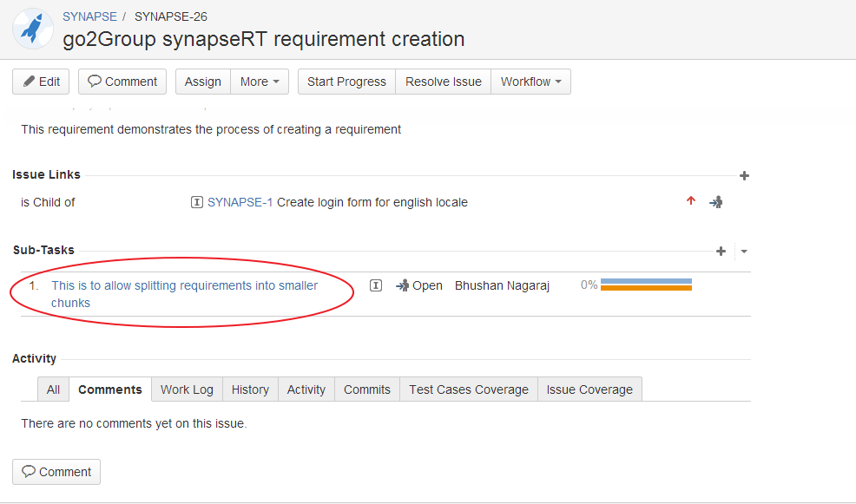
Task: Switch to the Work Log tab
Action: [187, 389]
